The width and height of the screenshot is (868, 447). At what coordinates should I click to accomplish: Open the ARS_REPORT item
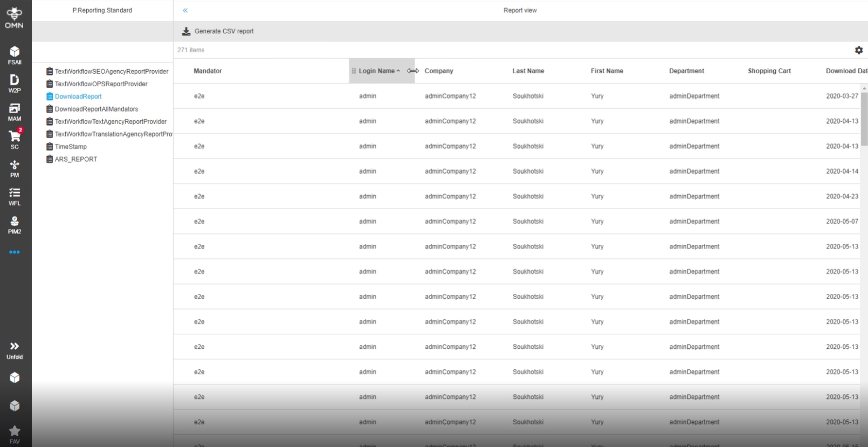coord(75,159)
